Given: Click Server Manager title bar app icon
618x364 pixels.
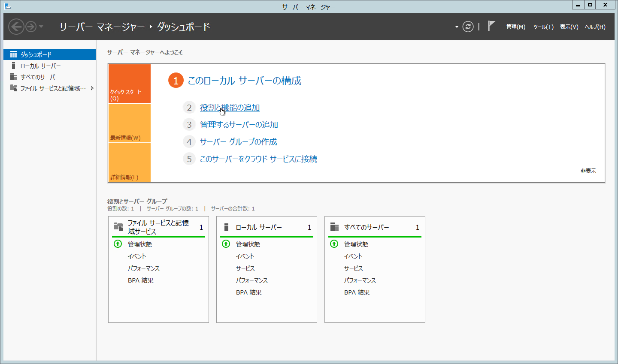Looking at the screenshot, I should coord(7,6).
